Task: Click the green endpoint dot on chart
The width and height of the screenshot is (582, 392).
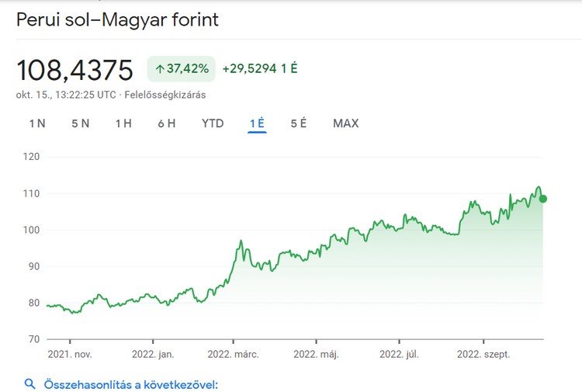Action: tap(543, 199)
